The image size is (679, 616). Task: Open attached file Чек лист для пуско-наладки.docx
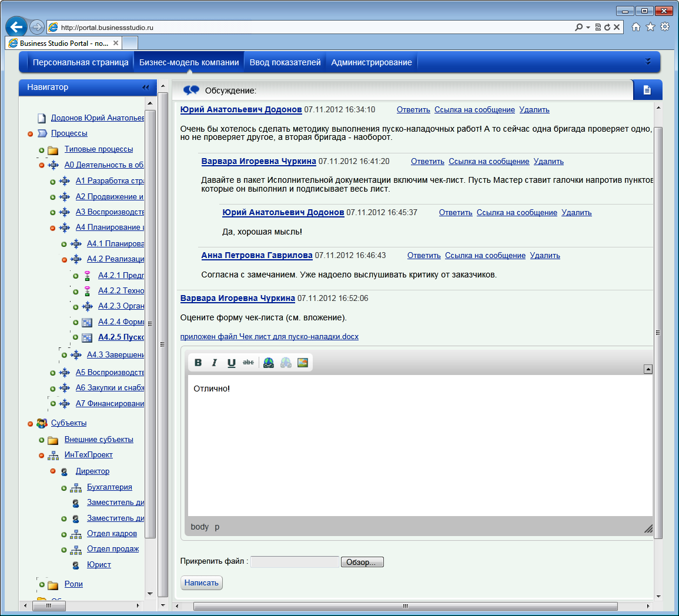tap(269, 337)
